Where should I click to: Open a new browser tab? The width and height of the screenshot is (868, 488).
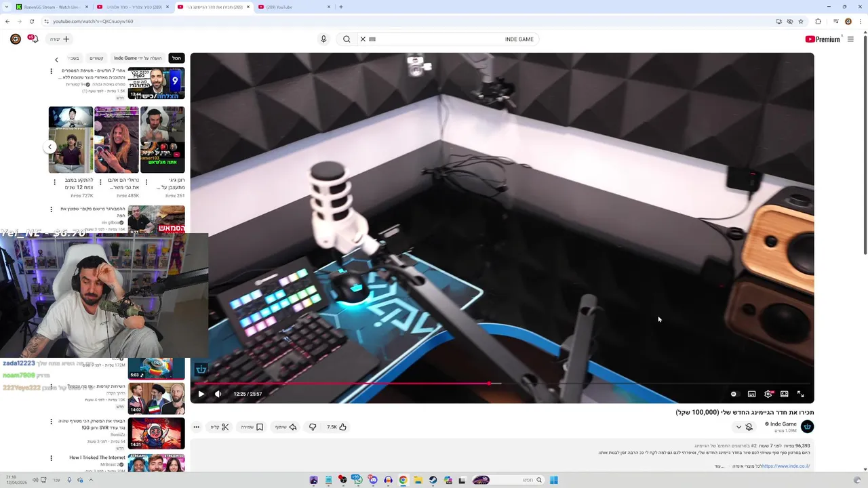point(341,7)
